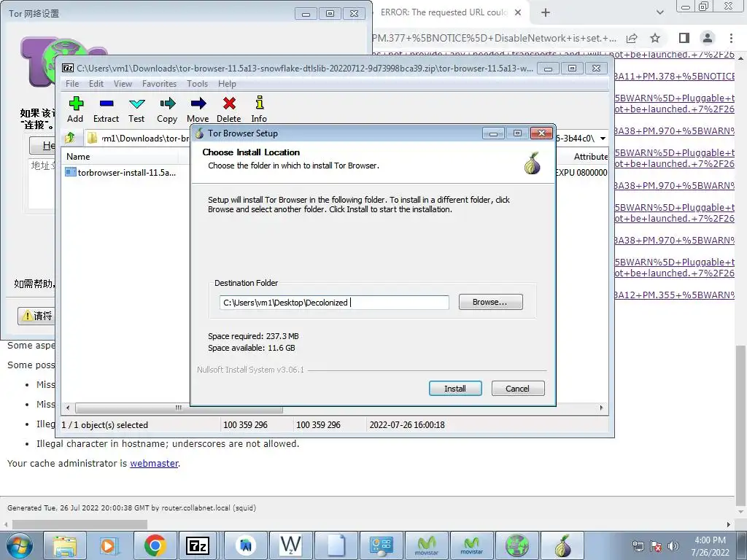The image size is (747, 560).
Task: Click the warning button in Tor network settings
Action: click(x=37, y=316)
